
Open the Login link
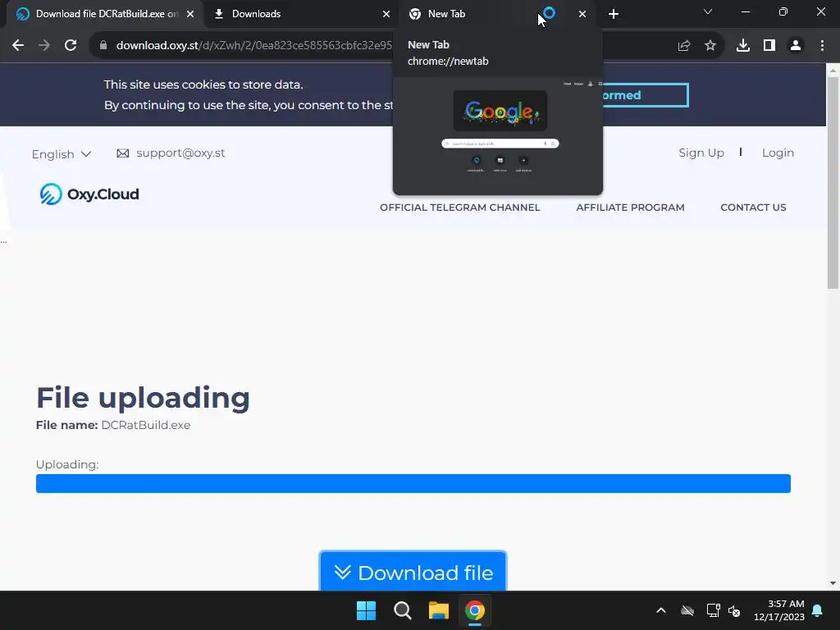point(778,153)
